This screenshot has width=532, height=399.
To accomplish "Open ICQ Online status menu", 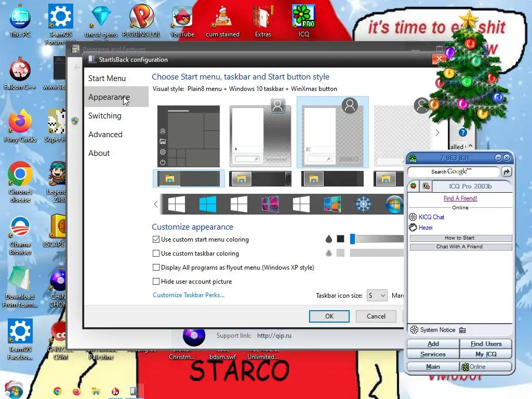I will point(486,367).
